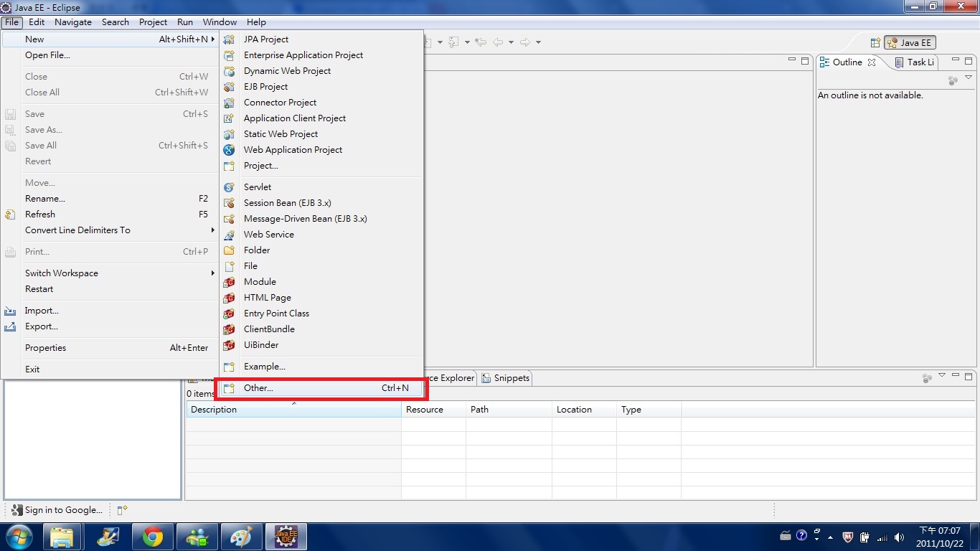Select Other... wizard entry
The width and height of the screenshot is (980, 551).
321,388
